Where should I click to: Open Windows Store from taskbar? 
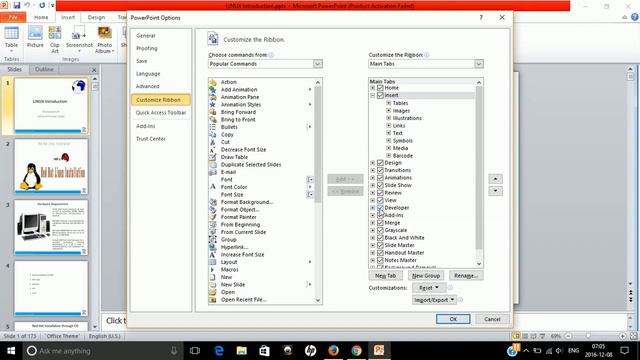pos(264,350)
